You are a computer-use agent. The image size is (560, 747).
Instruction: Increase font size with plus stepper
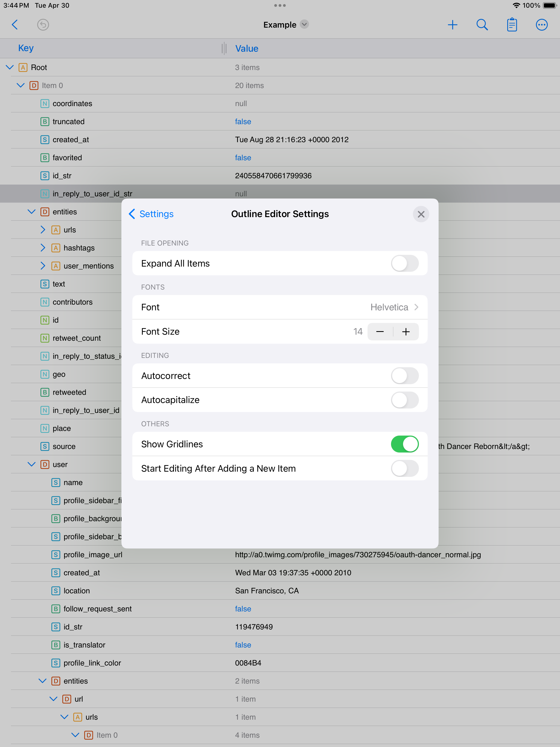point(406,332)
